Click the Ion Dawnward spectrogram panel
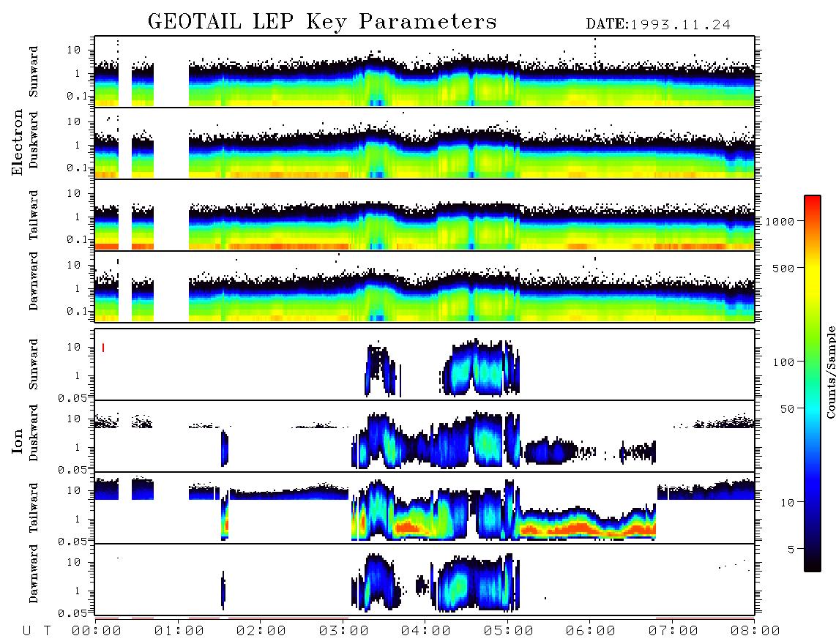836x644 pixels. [x=425, y=580]
